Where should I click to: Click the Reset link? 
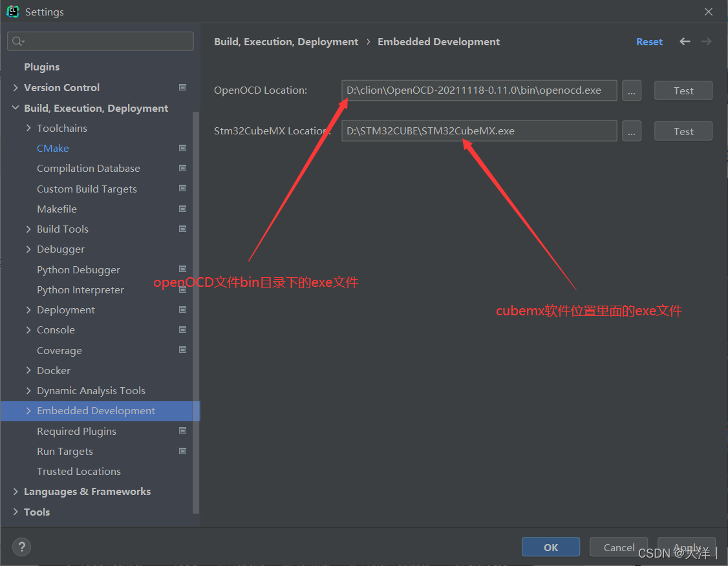(649, 42)
